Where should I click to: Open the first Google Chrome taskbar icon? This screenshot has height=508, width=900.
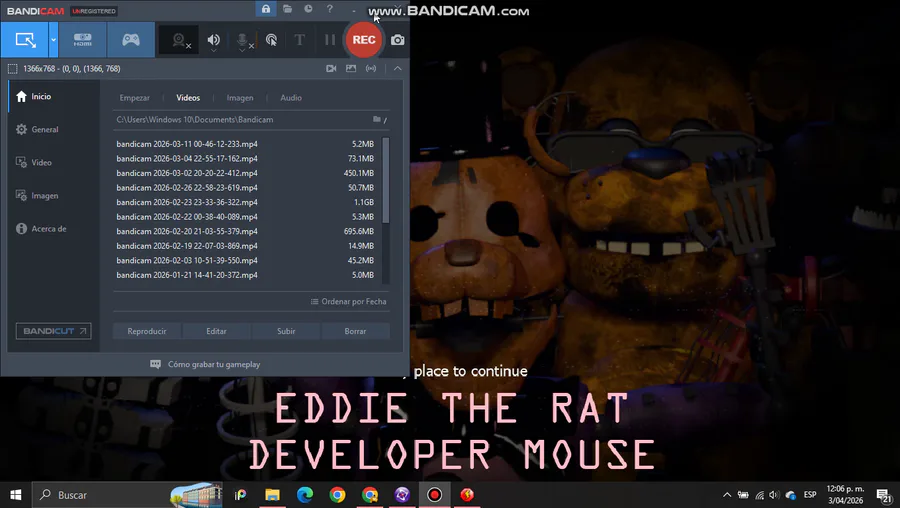tap(338, 495)
